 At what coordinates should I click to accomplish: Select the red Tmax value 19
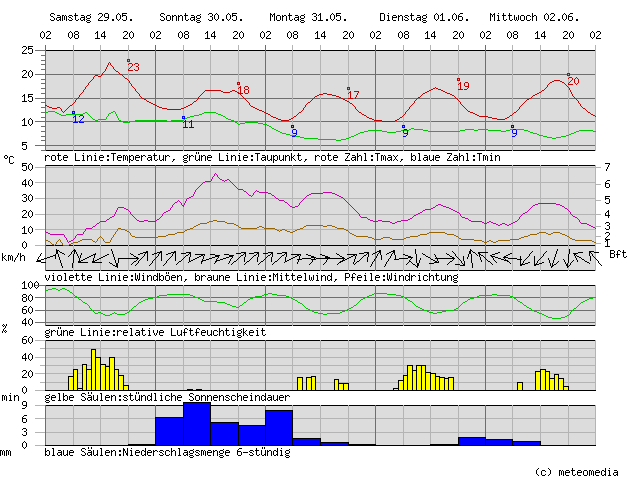pyautogui.click(x=463, y=86)
